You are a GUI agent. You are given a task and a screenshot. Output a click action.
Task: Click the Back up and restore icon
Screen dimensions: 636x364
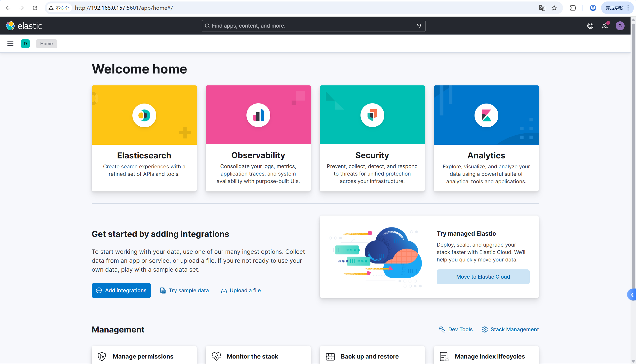click(x=330, y=356)
